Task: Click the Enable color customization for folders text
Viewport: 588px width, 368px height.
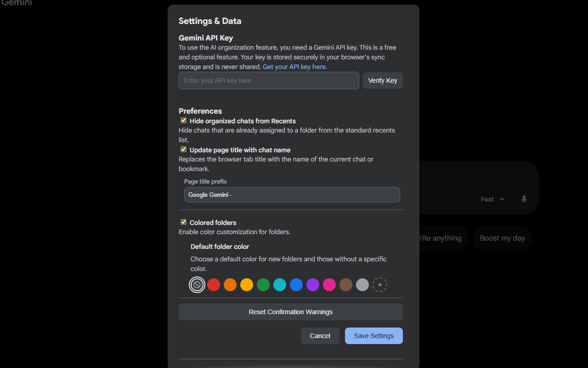Action: [x=235, y=232]
